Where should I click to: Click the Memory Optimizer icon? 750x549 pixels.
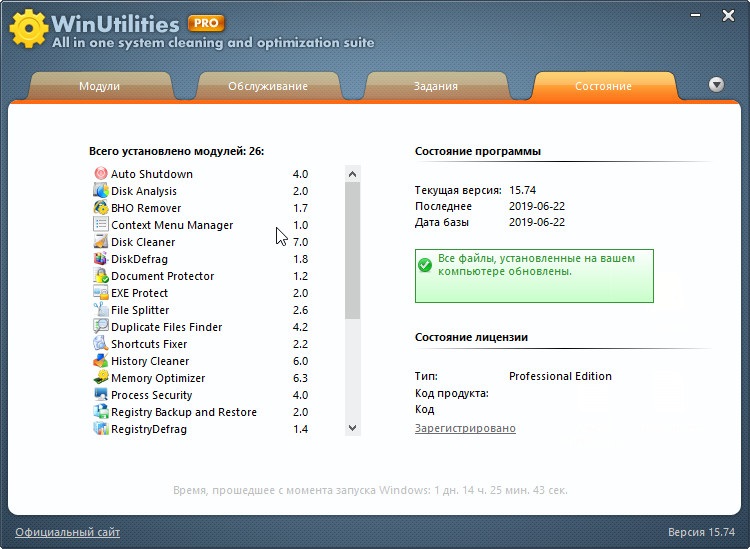point(100,377)
